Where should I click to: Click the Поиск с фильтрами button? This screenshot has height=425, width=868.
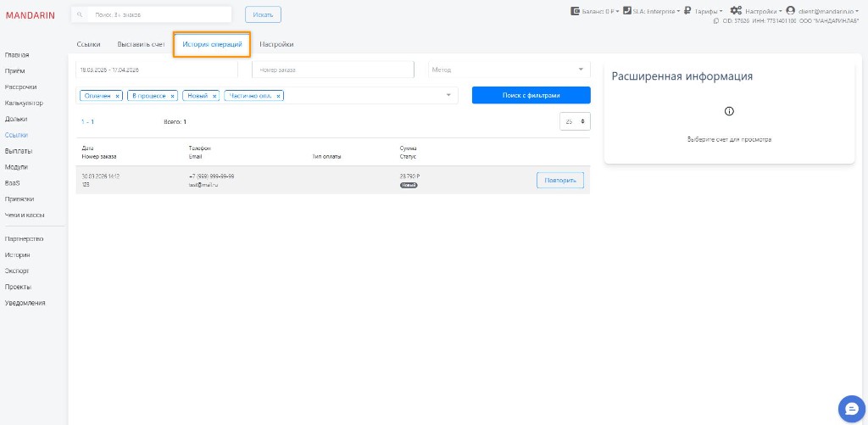[531, 95]
